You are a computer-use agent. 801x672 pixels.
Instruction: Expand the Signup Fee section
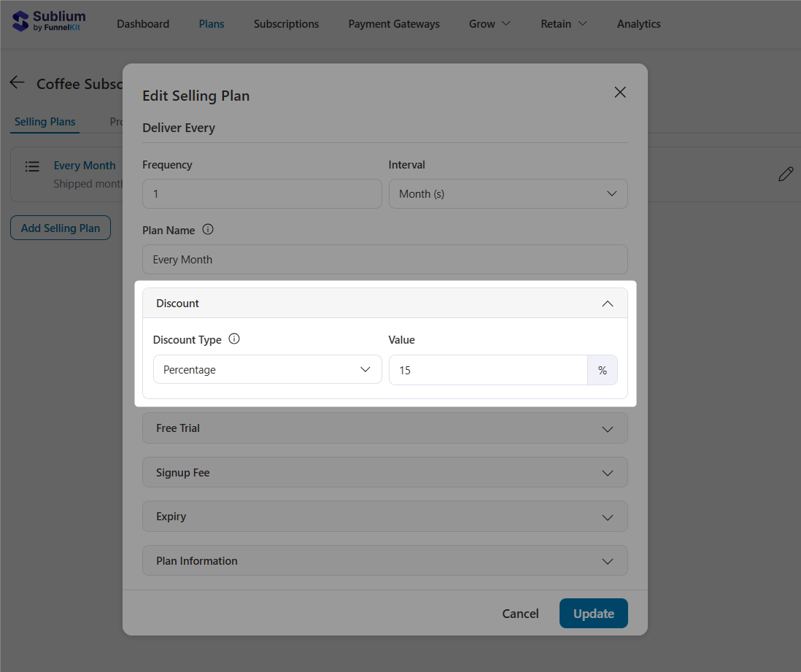coord(384,472)
